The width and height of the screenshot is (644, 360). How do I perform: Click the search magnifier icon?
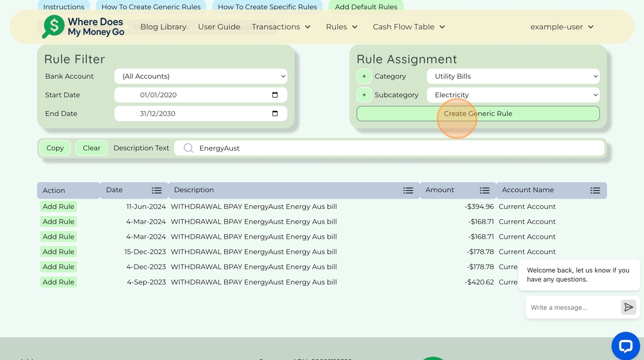pyautogui.click(x=188, y=148)
